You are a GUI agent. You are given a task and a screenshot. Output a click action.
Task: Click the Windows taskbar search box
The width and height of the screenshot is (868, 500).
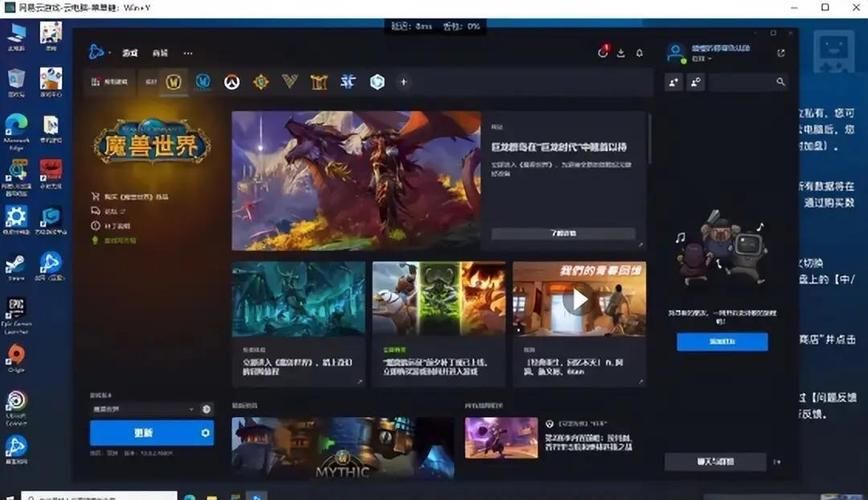100,496
